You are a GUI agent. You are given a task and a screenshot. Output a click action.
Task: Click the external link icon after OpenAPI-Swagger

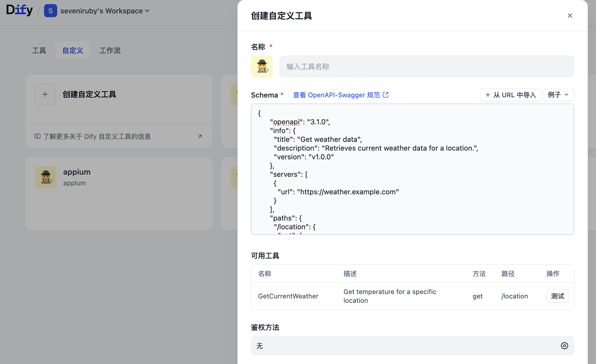[x=386, y=95]
